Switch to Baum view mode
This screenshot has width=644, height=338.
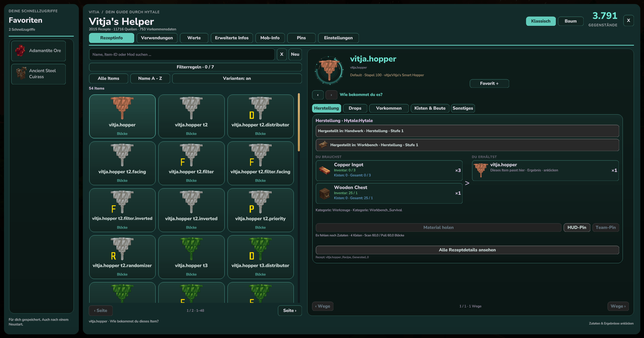coord(571,21)
